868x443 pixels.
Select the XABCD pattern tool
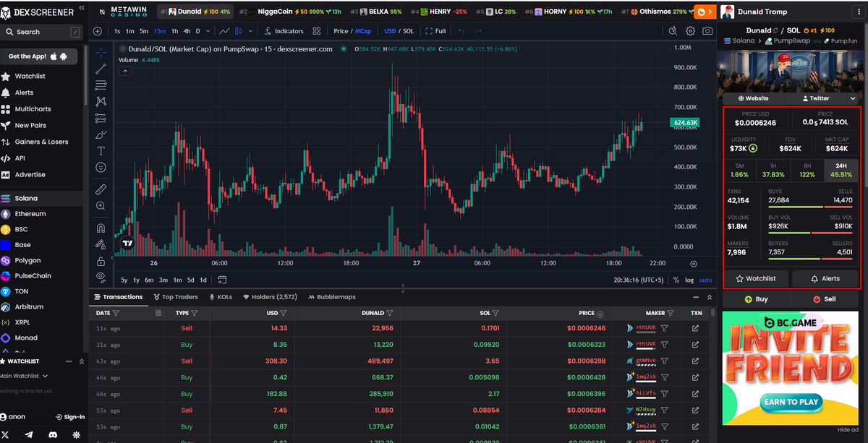point(101,102)
